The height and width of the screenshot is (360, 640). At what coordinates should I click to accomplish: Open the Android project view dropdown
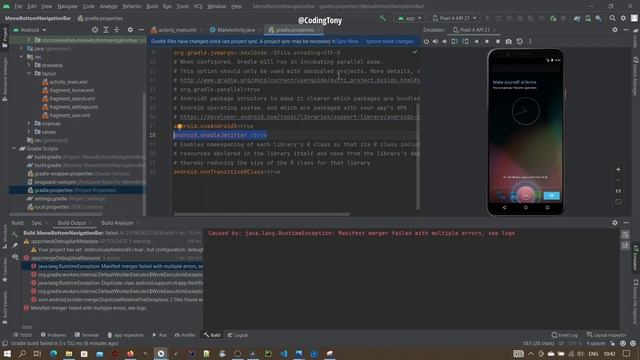point(30,30)
